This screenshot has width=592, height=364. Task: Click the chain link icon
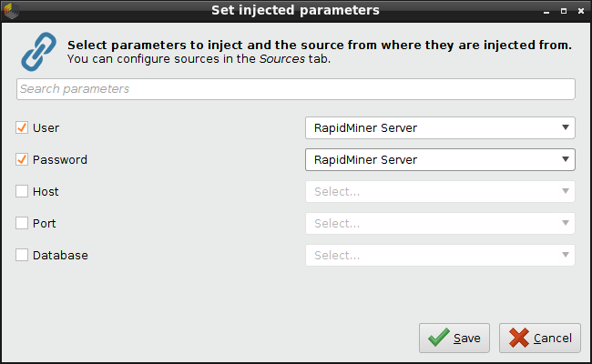38,53
